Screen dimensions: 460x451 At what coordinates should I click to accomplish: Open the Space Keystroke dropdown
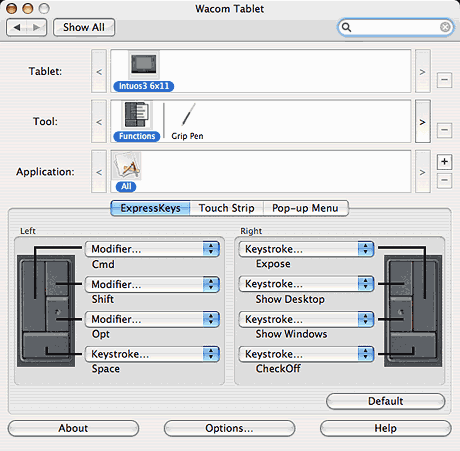click(x=152, y=354)
